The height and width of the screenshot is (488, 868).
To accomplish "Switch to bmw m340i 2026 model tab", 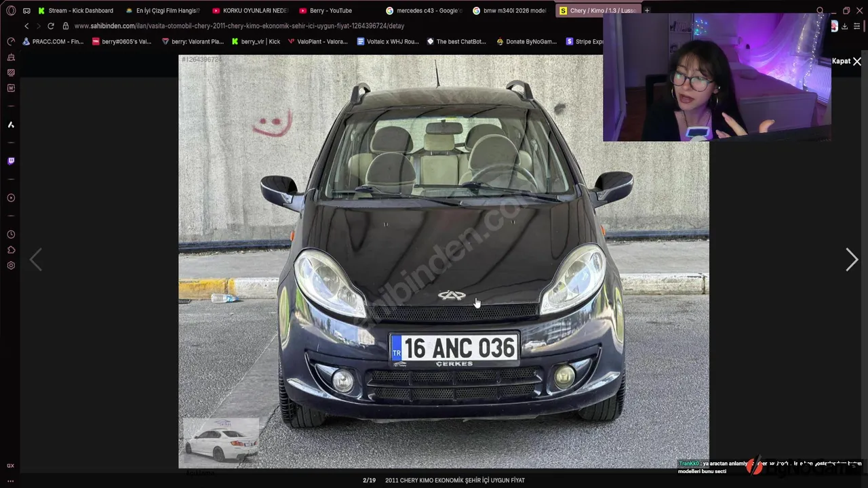I will (x=510, y=11).
